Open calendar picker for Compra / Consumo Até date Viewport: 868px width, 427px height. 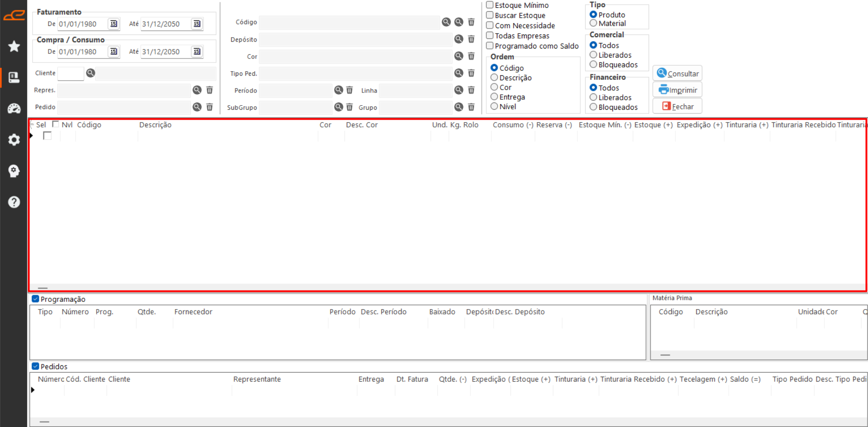(197, 52)
